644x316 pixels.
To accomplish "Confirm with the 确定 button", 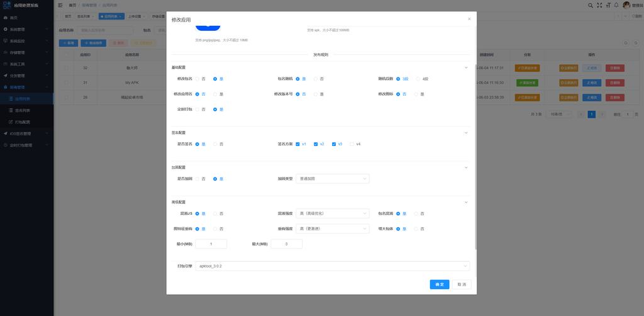I will [440, 285].
